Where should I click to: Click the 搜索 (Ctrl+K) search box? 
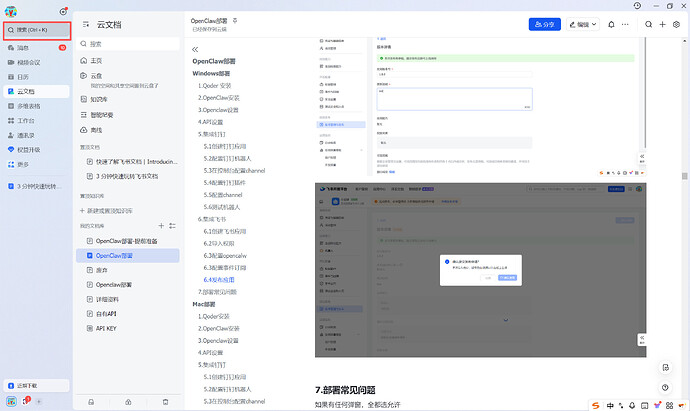click(36, 31)
